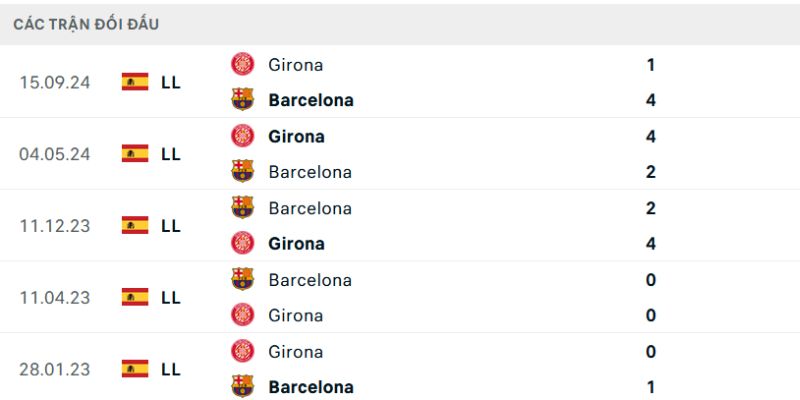Click Girona crest in 04.05.24 match
800x400 pixels.
242,136
